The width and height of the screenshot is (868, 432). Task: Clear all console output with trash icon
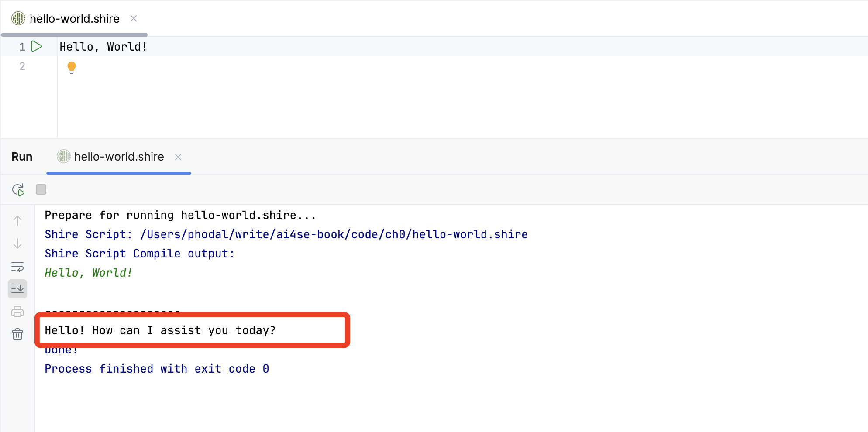(17, 334)
